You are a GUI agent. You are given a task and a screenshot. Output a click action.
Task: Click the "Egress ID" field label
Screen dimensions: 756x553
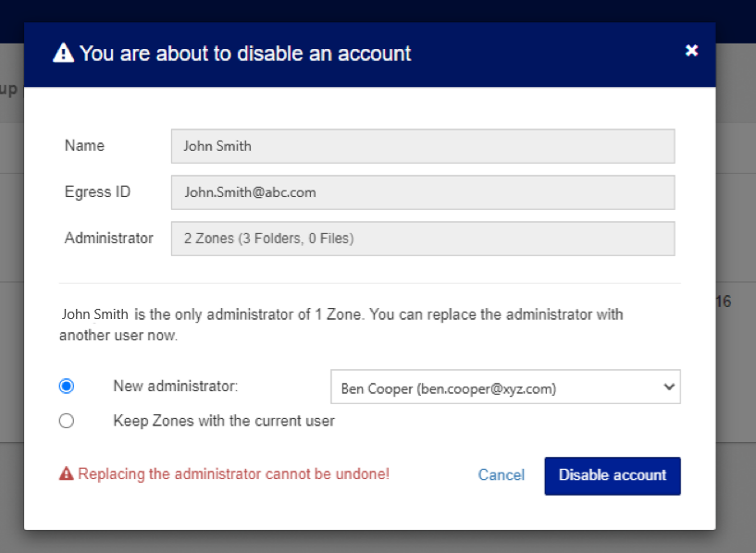click(97, 191)
